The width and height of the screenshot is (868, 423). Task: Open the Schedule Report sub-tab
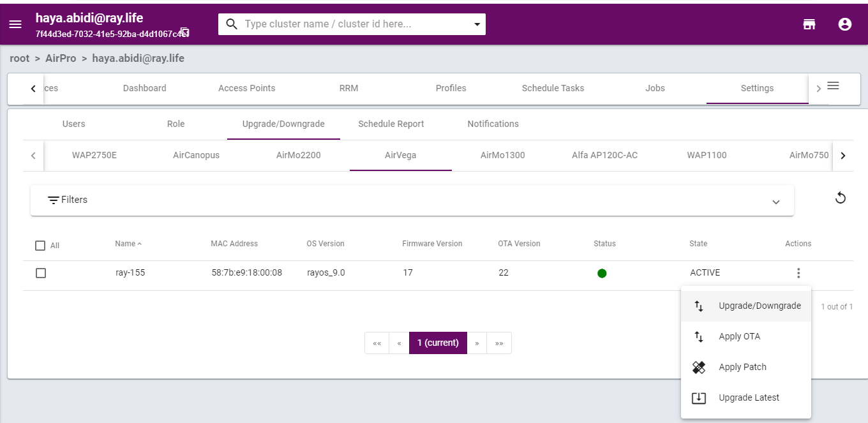point(391,124)
